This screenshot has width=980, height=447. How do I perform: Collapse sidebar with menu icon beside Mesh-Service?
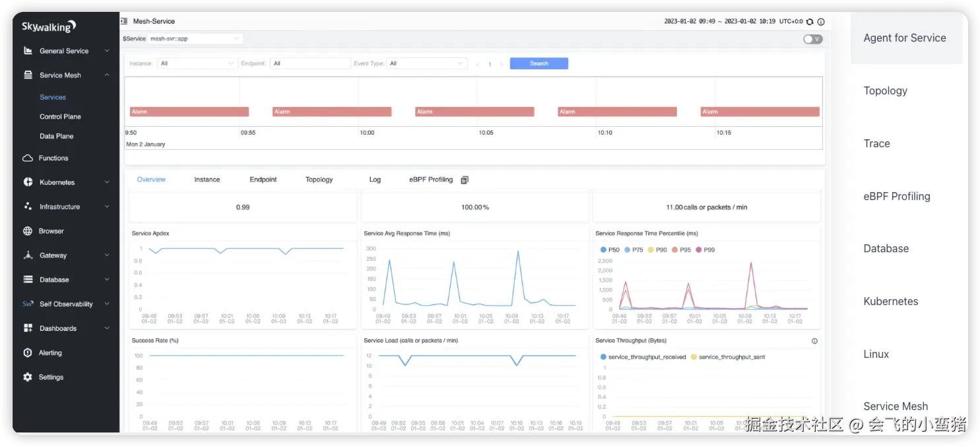[124, 21]
